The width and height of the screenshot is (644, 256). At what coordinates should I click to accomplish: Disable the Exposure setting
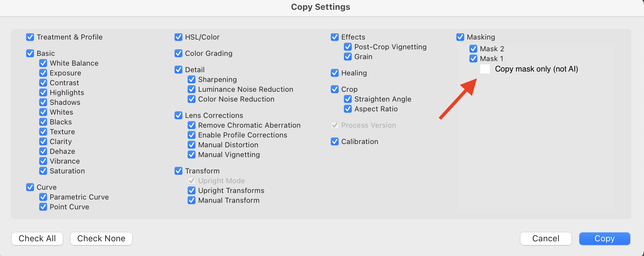point(43,73)
